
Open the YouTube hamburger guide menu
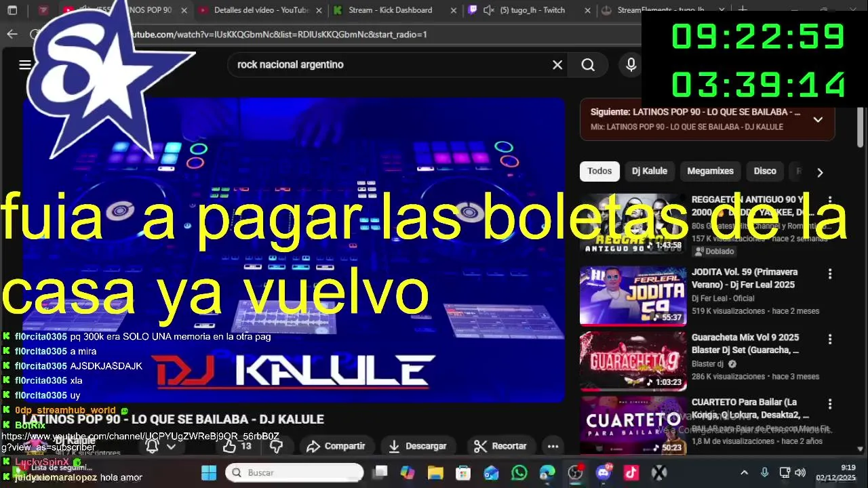25,64
